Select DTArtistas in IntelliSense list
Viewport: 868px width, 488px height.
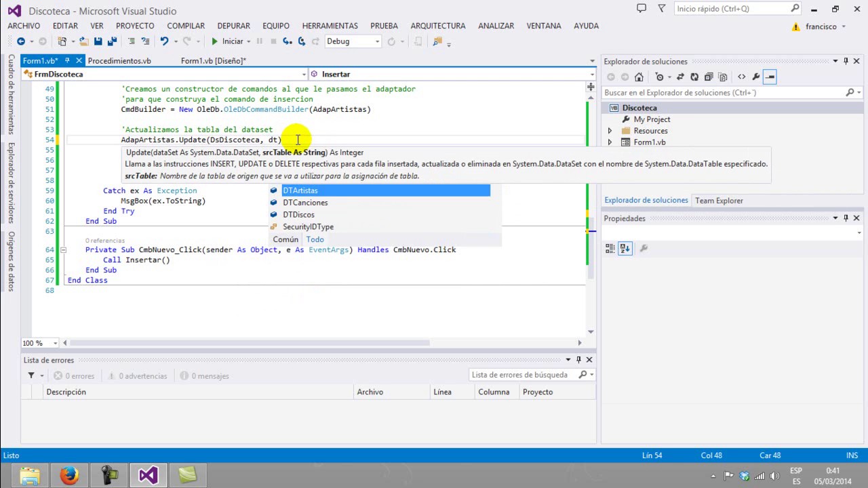tap(379, 190)
